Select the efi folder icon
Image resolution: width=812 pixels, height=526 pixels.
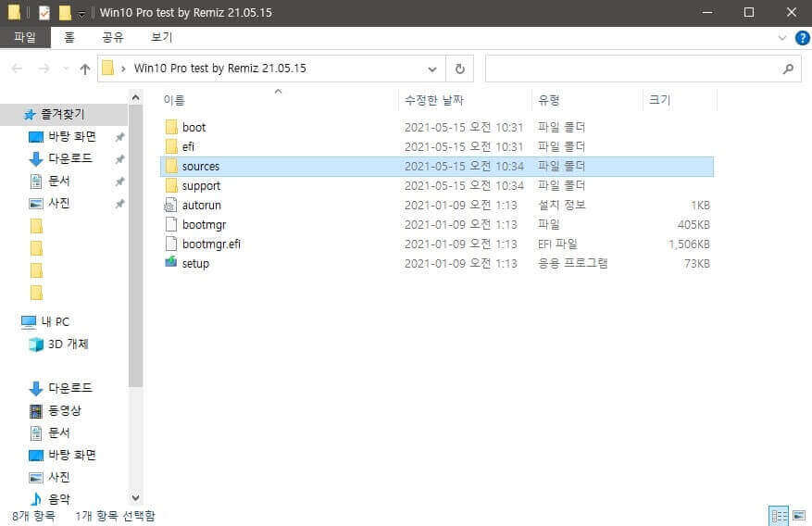click(x=171, y=146)
